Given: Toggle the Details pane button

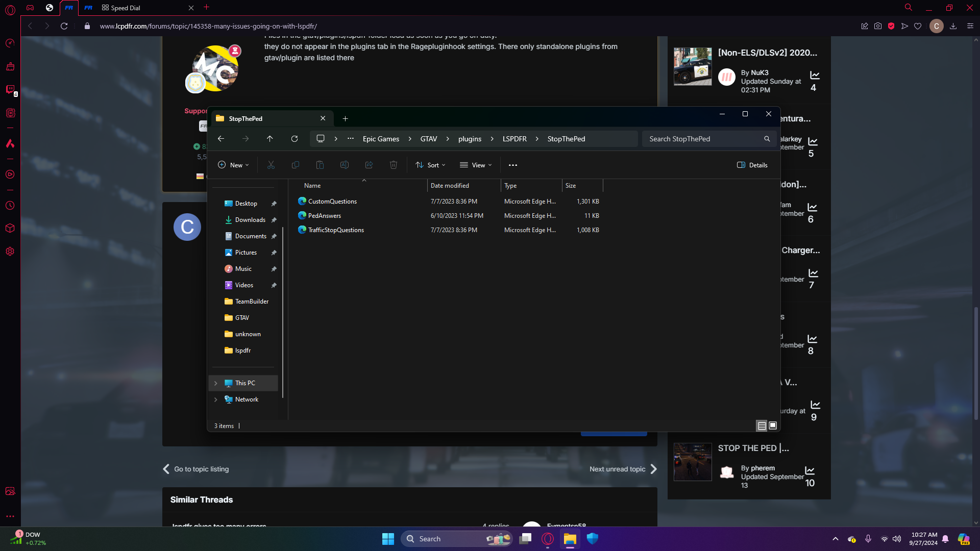Looking at the screenshot, I should [x=752, y=165].
